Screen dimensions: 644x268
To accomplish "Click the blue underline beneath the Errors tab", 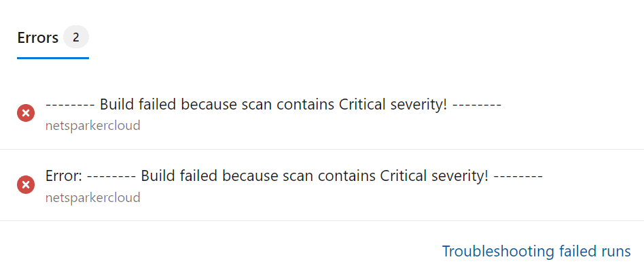I will click(x=53, y=58).
